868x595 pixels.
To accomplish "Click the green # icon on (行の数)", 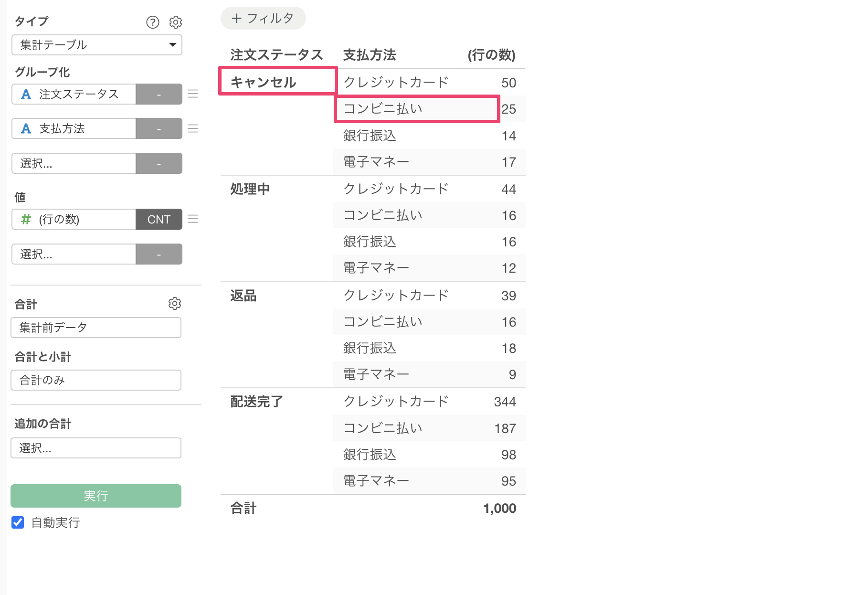I will tap(26, 219).
